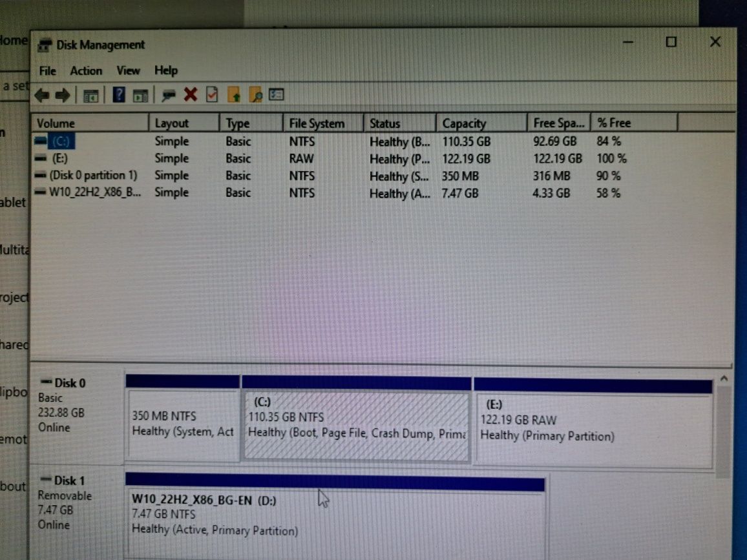
Task: Click the Disk Management title bar icon
Action: 45,45
